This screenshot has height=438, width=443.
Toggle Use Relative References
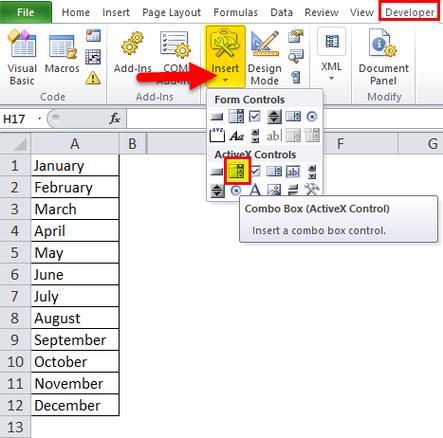pyautogui.click(x=93, y=57)
